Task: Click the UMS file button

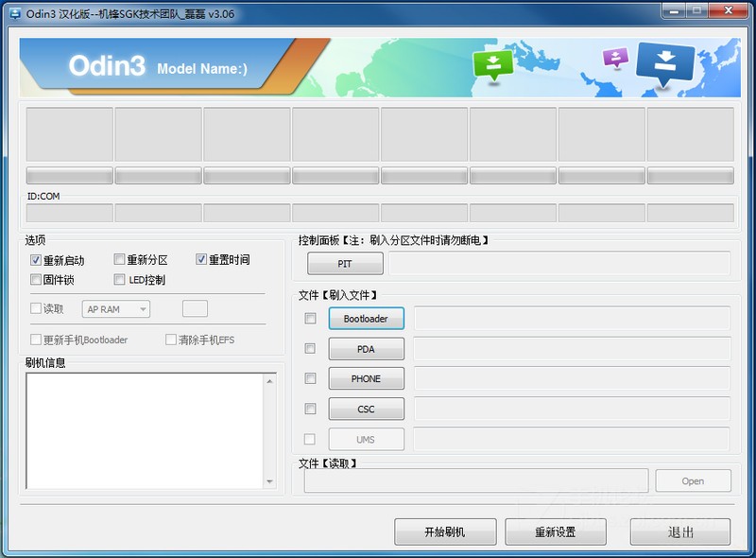Action: pyautogui.click(x=367, y=439)
